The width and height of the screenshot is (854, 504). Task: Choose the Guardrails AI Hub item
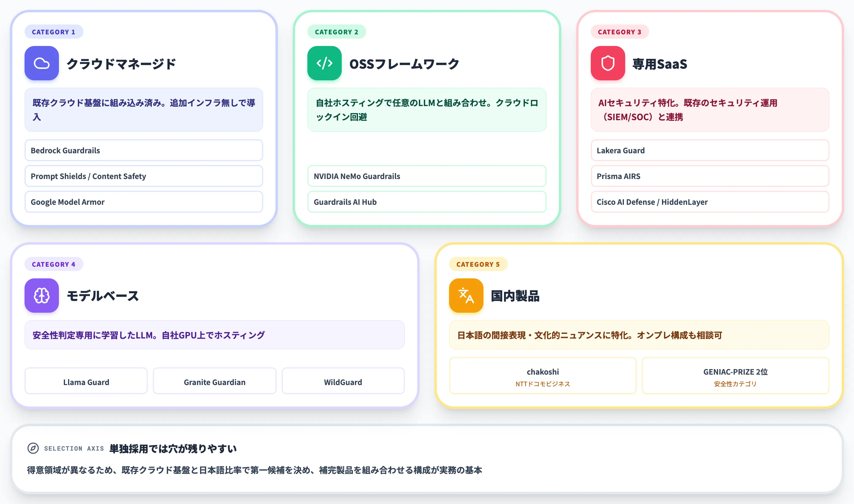click(427, 202)
